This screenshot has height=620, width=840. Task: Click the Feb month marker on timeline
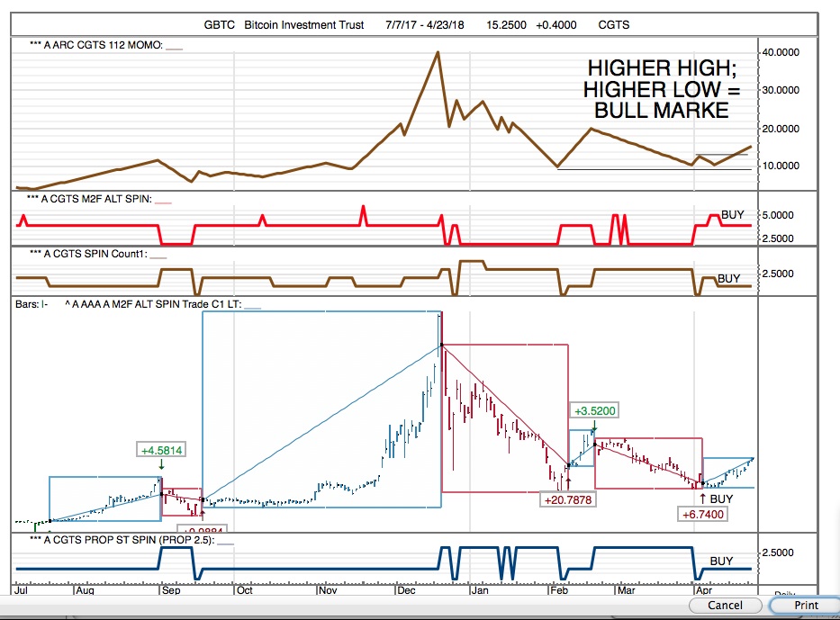559,590
